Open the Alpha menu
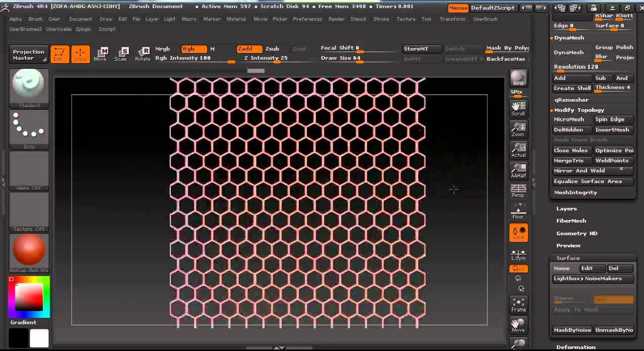Viewport: 644px width, 351px height. (x=16, y=19)
